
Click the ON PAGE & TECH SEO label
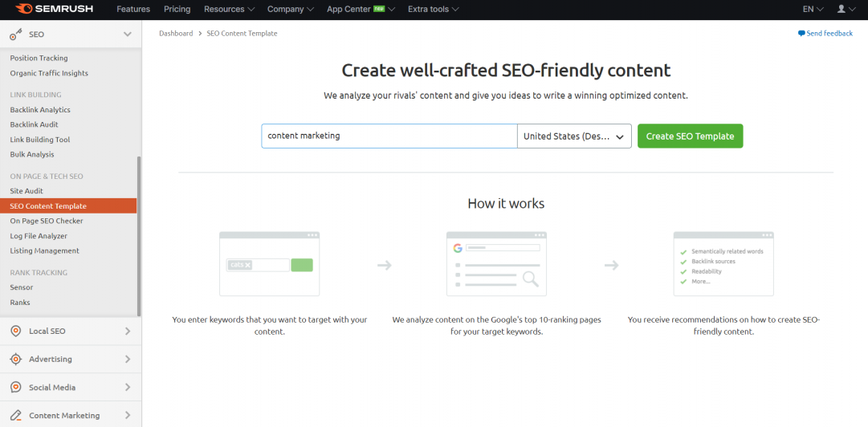coord(47,177)
